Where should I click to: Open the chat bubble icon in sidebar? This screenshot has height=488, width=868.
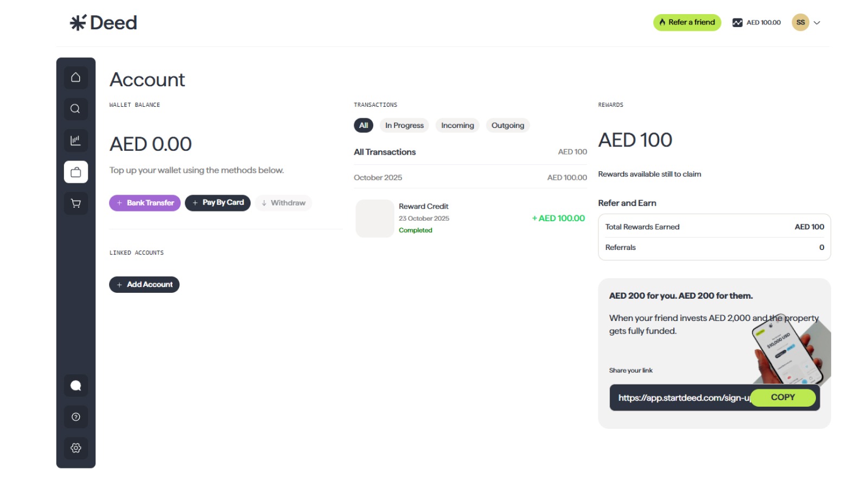[x=75, y=386]
